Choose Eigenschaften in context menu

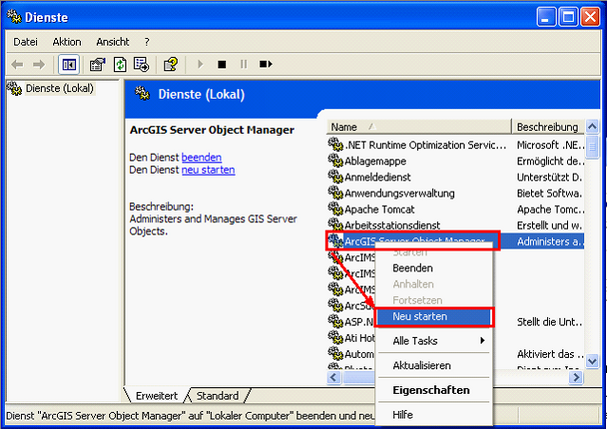(434, 390)
